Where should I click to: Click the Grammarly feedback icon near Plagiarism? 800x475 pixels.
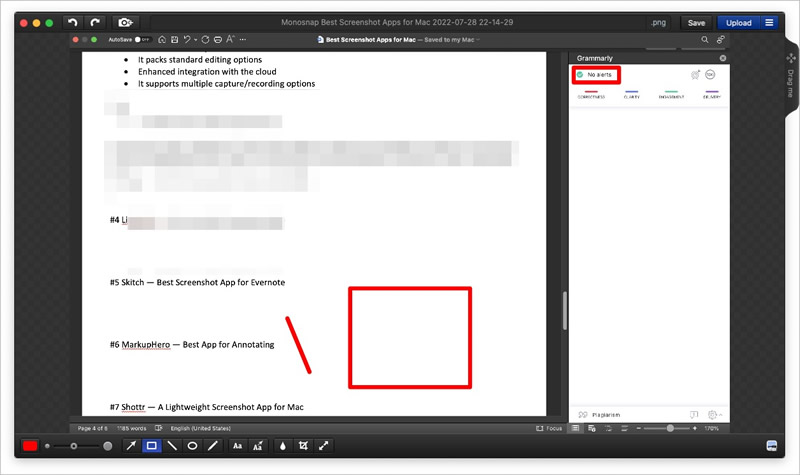[694, 415]
